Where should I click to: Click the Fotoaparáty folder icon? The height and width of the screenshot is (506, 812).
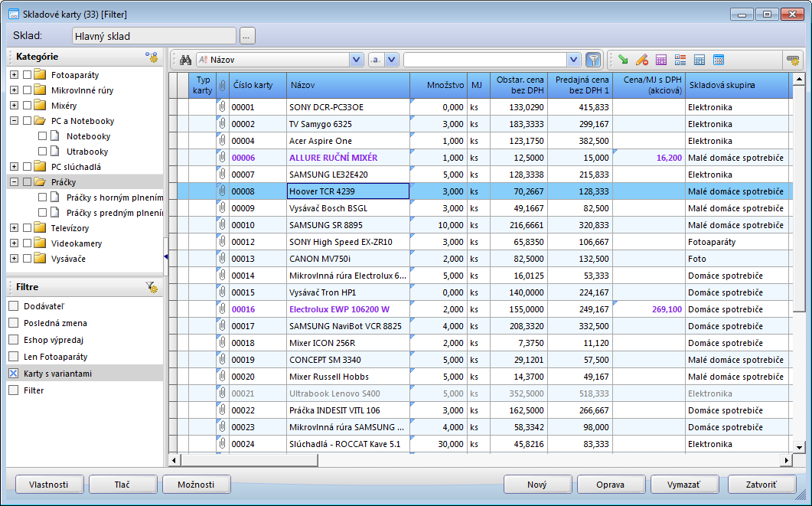40,75
